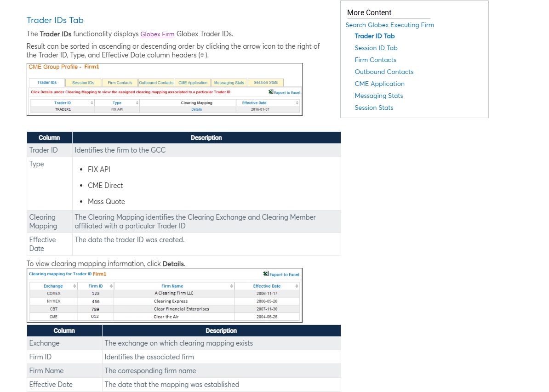The image size is (549, 392).
Task: Click the Trader IDs tab in screenshot
Action: pos(47,83)
